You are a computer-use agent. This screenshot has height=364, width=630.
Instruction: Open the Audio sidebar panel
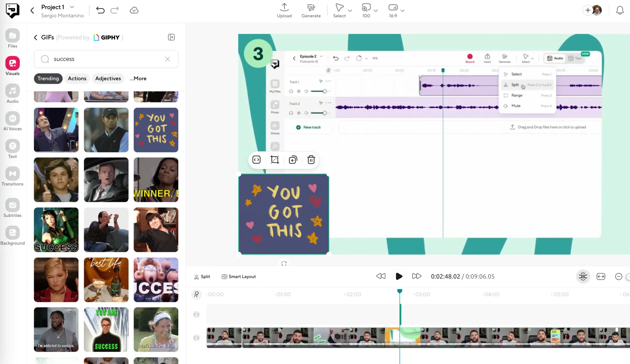pos(12,94)
